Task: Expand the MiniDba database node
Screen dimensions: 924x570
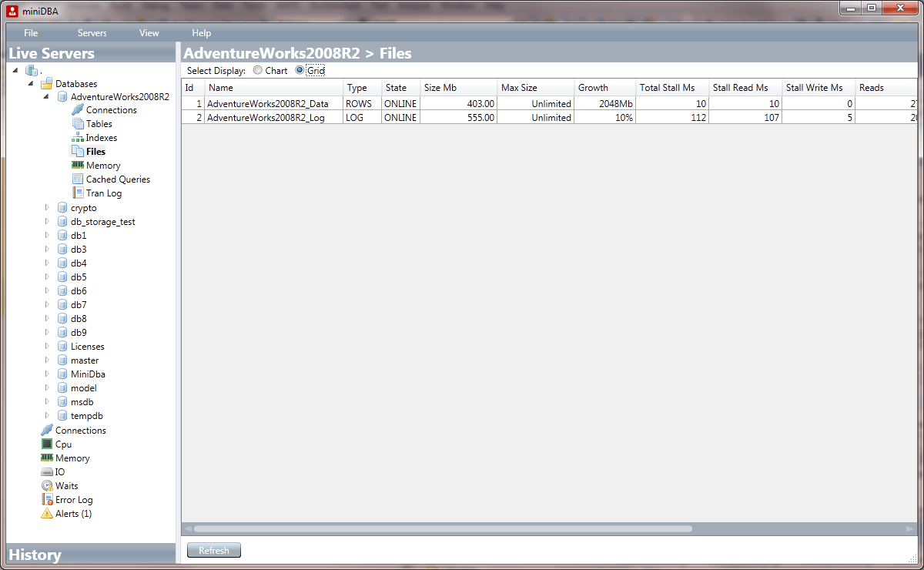Action: [47, 374]
